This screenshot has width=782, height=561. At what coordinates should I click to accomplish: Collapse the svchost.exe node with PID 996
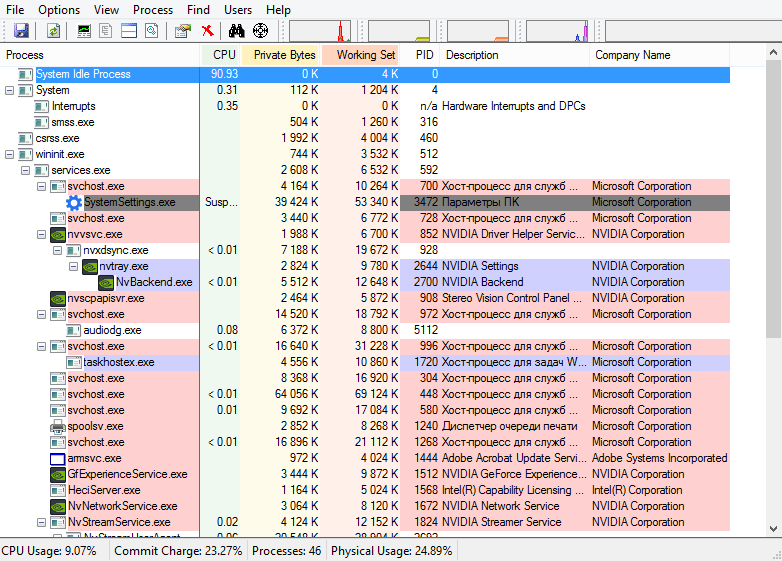(x=41, y=346)
